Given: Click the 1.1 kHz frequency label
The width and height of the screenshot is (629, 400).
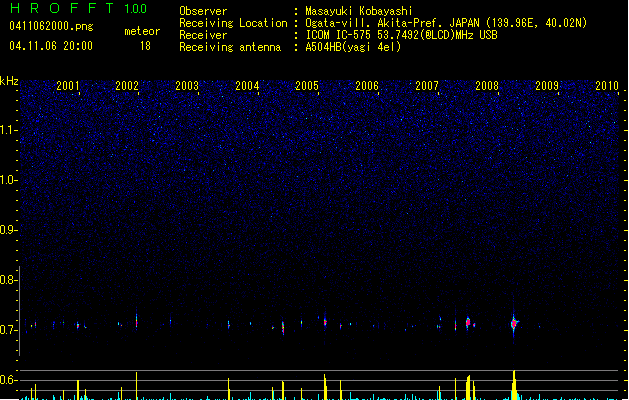Looking at the screenshot, I should pos(9,130).
